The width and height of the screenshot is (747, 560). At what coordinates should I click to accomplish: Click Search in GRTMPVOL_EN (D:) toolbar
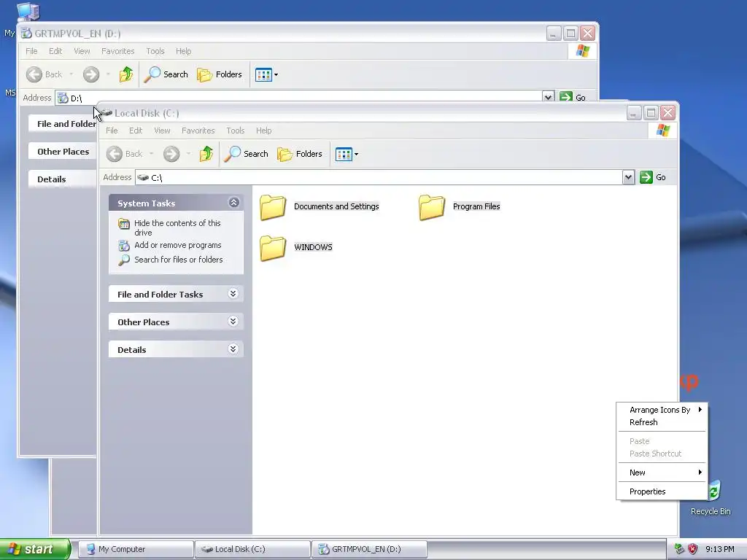click(x=166, y=74)
